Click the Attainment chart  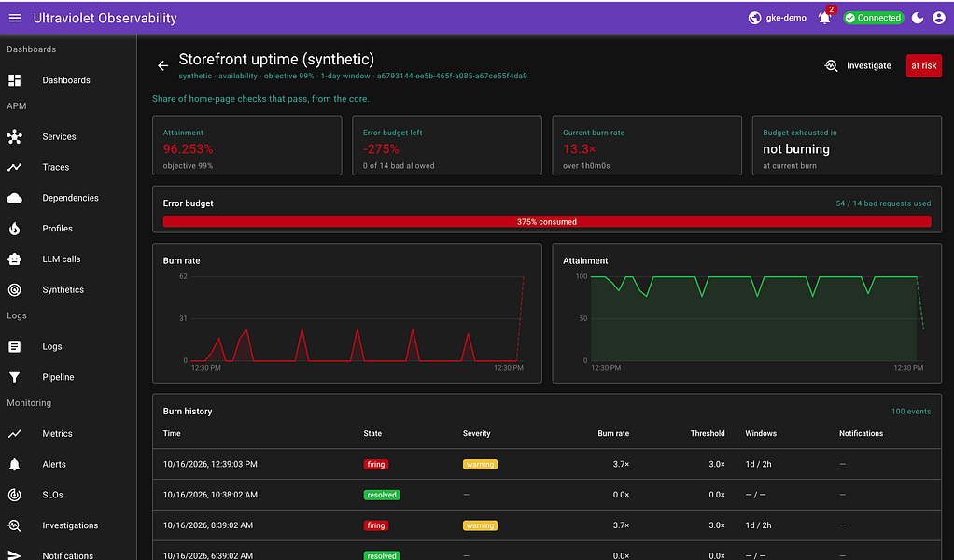pos(747,314)
